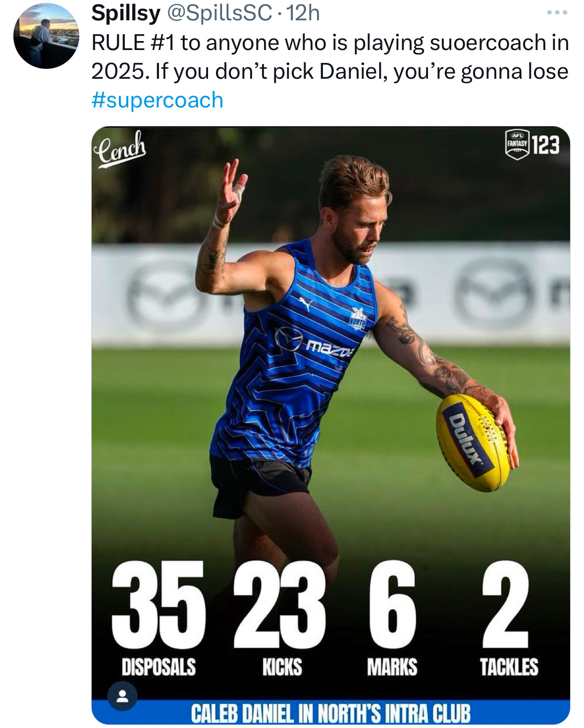
Task: Click the 12h post timestamp
Action: (x=303, y=13)
